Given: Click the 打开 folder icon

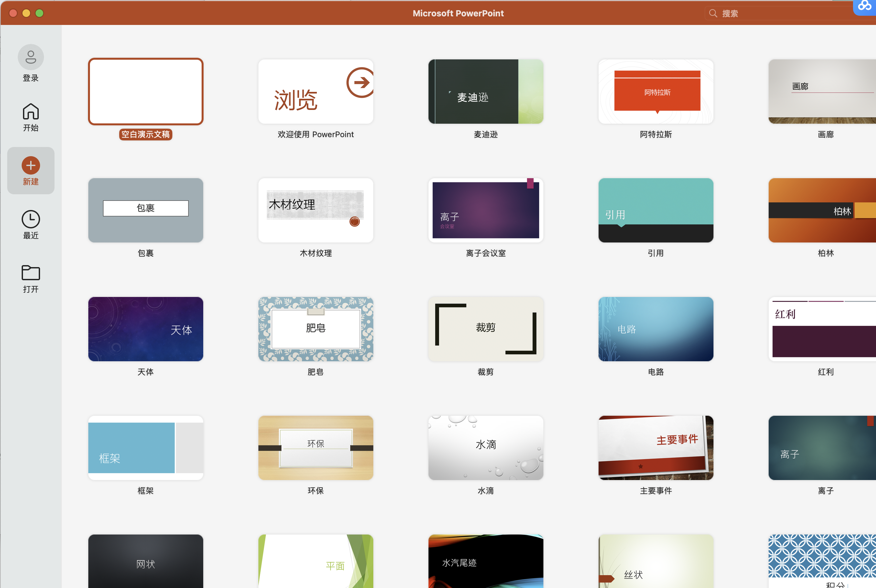Looking at the screenshot, I should tap(31, 273).
